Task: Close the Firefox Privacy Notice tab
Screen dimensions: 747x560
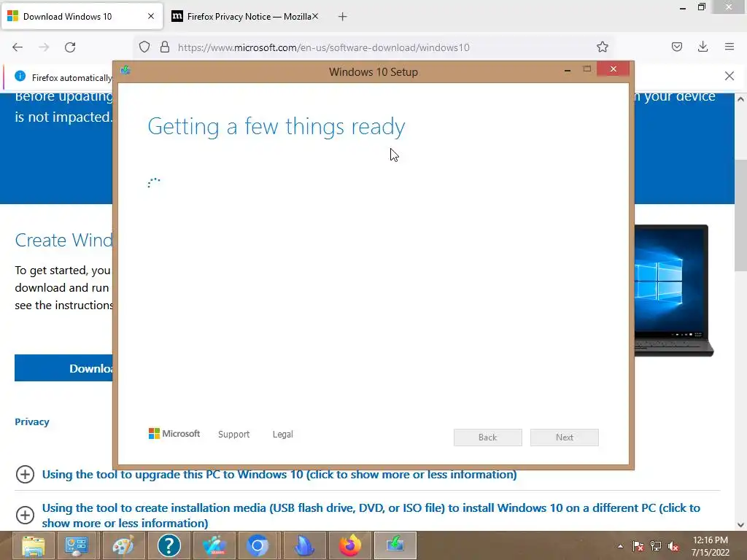Action: [x=315, y=16]
